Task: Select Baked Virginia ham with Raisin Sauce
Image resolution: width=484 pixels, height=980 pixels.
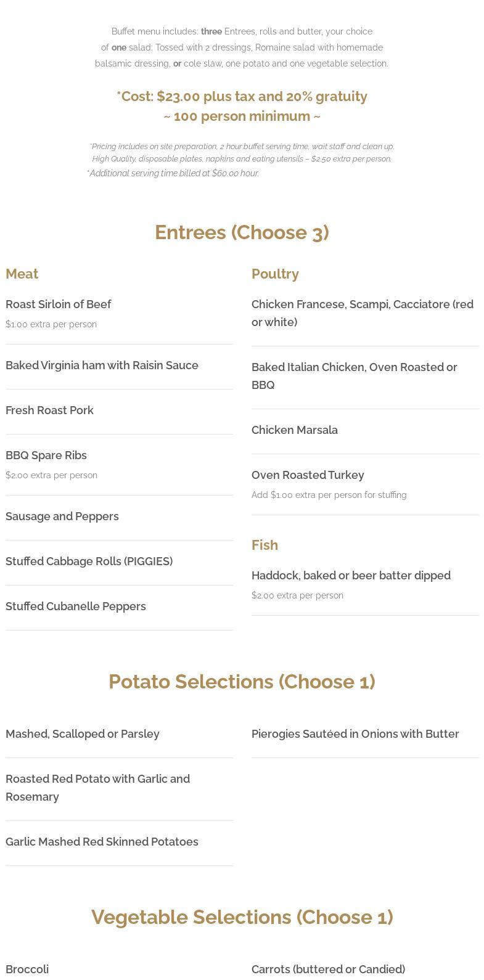Action: (102, 365)
